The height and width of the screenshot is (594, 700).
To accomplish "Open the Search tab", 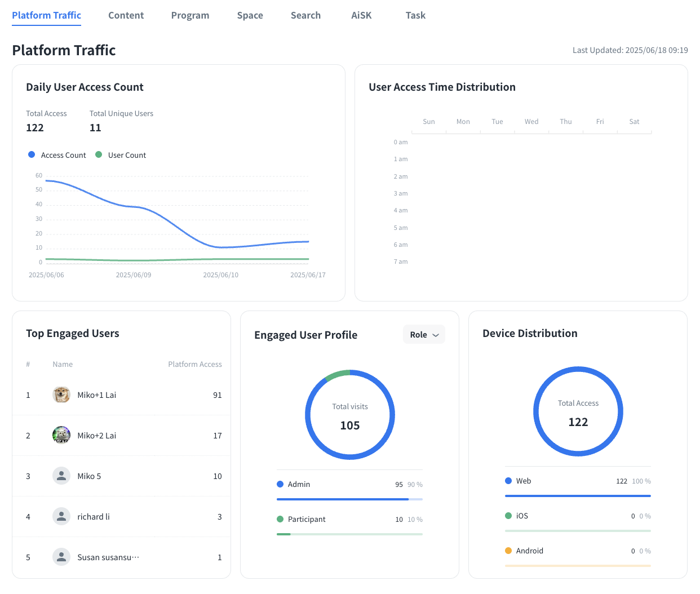I will click(305, 15).
